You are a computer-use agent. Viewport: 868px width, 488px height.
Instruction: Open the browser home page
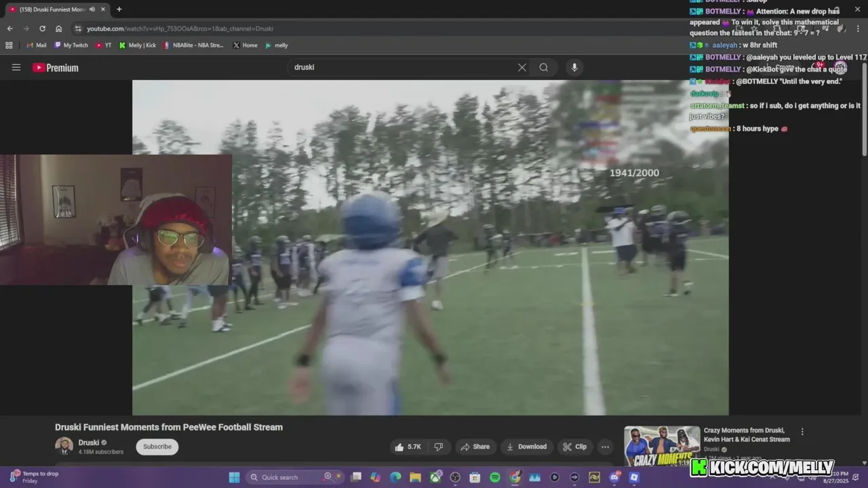click(x=58, y=28)
